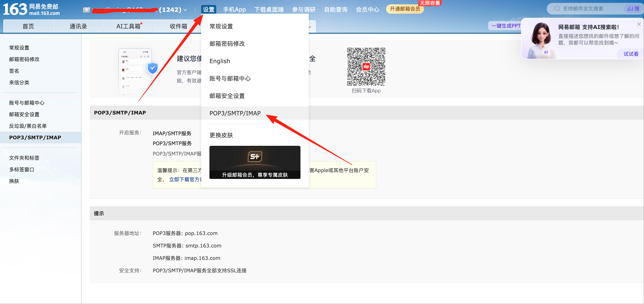Open 账号与邮箱中心 in left sidebar
This screenshot has width=644, height=304.
click(x=27, y=103)
